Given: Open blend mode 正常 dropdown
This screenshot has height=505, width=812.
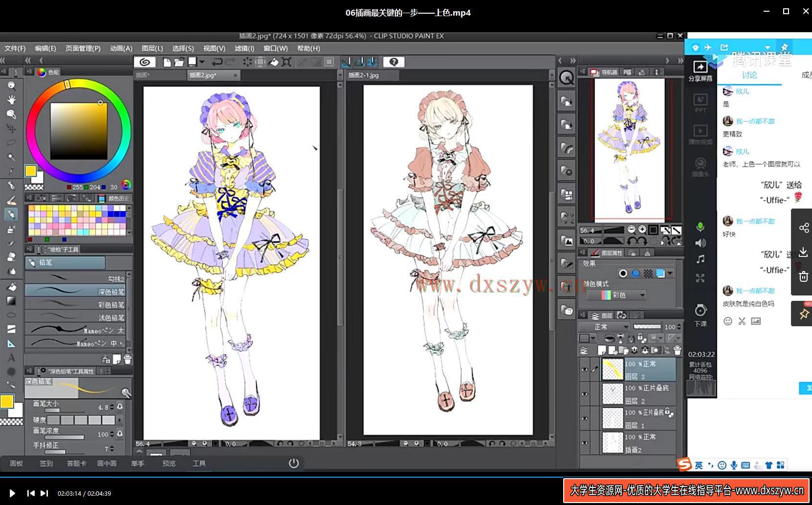Looking at the screenshot, I should coord(604,327).
